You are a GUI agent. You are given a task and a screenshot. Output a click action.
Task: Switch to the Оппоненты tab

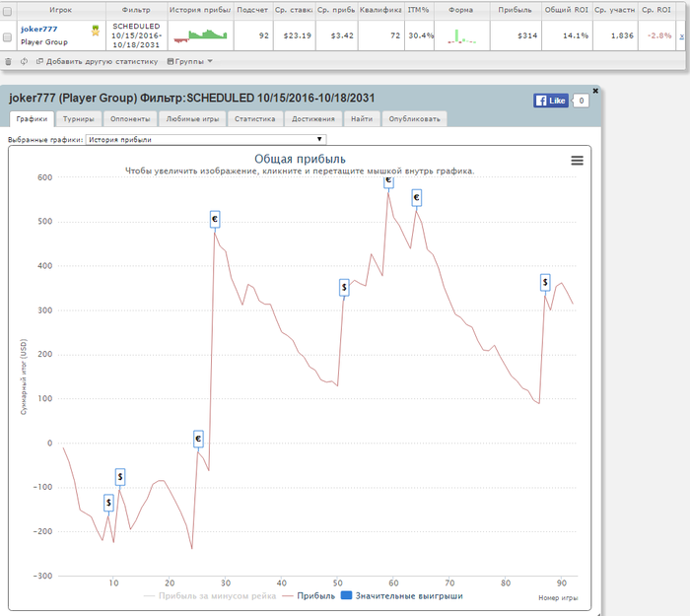(130, 119)
